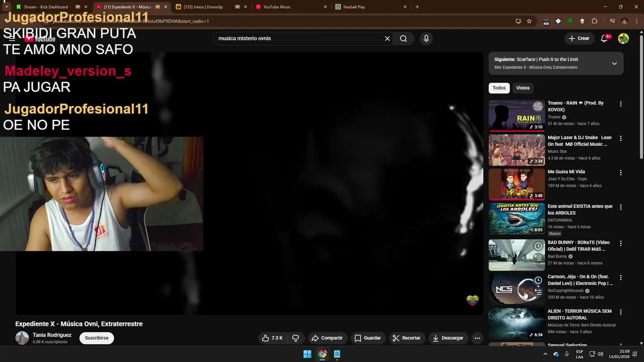Click the Recortar clip button
Viewport: 644px width, 362px height.
click(406, 338)
